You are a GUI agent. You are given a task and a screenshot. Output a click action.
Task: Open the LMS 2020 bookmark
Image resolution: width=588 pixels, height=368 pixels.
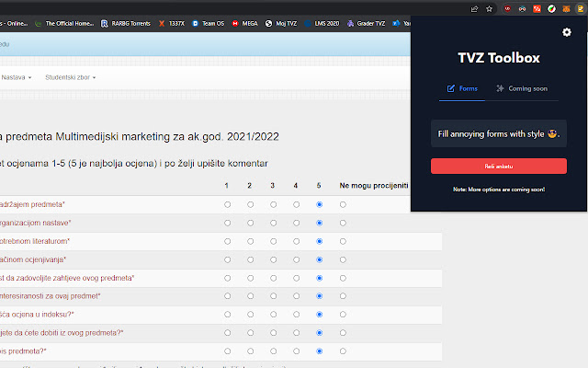pos(322,24)
